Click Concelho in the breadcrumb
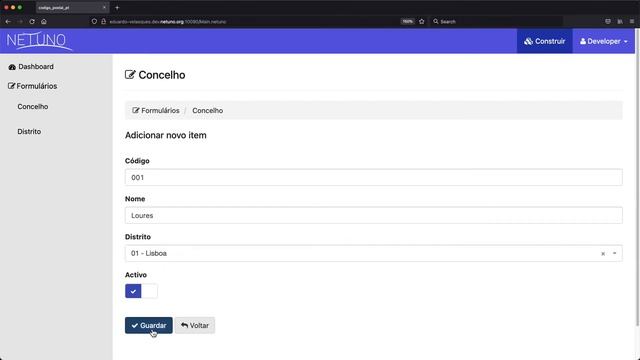The height and width of the screenshot is (360, 640). click(207, 111)
